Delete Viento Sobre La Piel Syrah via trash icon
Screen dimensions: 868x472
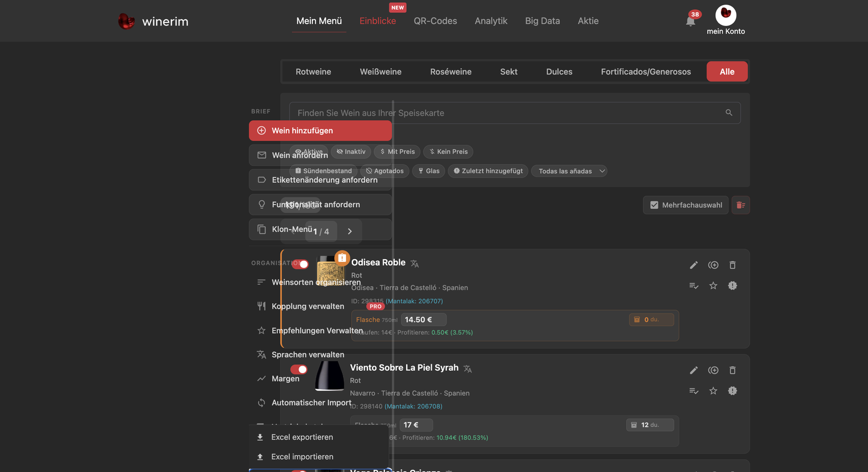(x=733, y=370)
